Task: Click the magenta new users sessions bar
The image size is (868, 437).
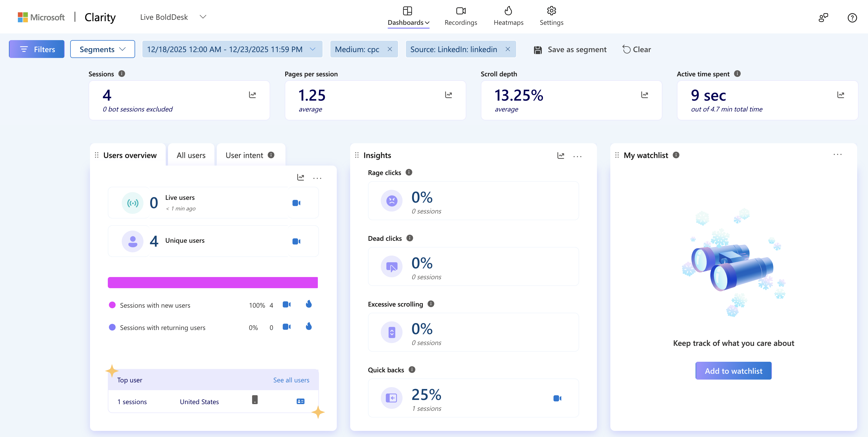Action: 213,283
